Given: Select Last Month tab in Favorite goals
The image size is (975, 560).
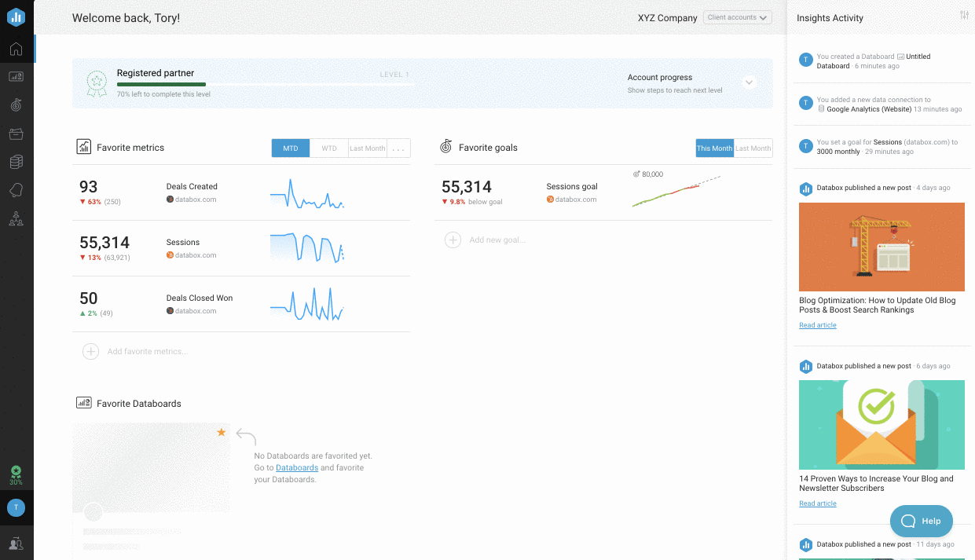Looking at the screenshot, I should click(753, 148).
